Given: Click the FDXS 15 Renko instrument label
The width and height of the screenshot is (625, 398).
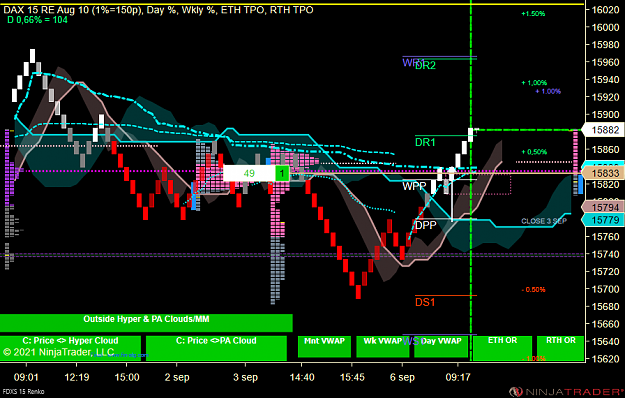Looking at the screenshot, I should [23, 392].
